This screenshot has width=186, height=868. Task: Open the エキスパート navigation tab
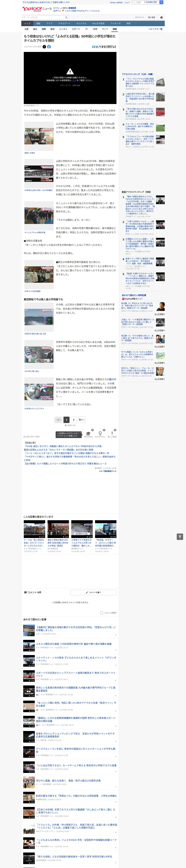click(x=64, y=24)
